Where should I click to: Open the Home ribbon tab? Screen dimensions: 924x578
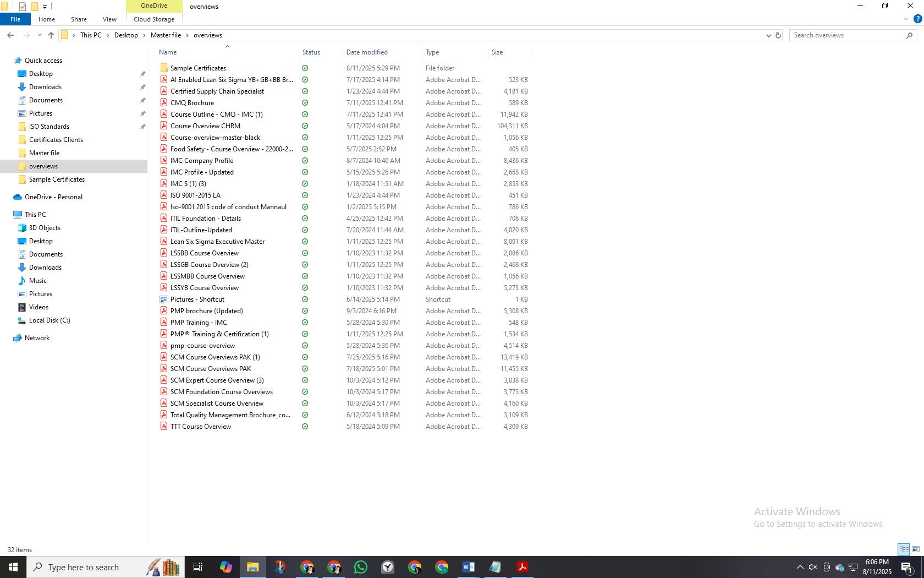[x=47, y=19]
